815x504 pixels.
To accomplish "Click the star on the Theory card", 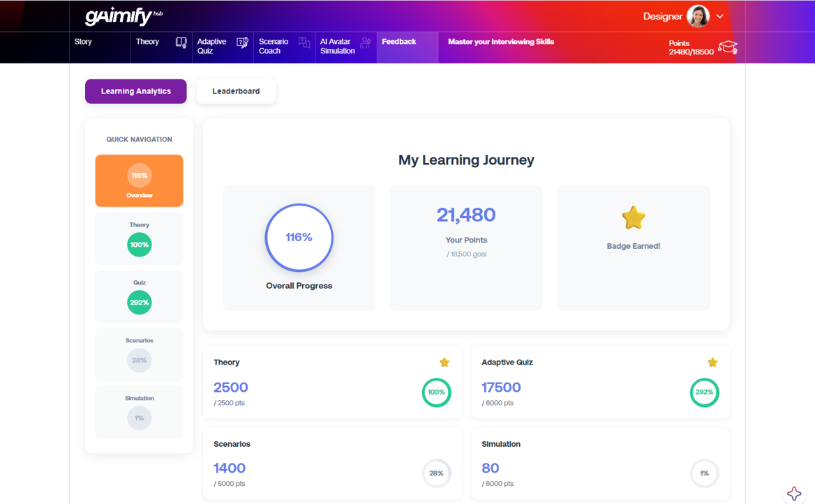I will coord(444,362).
